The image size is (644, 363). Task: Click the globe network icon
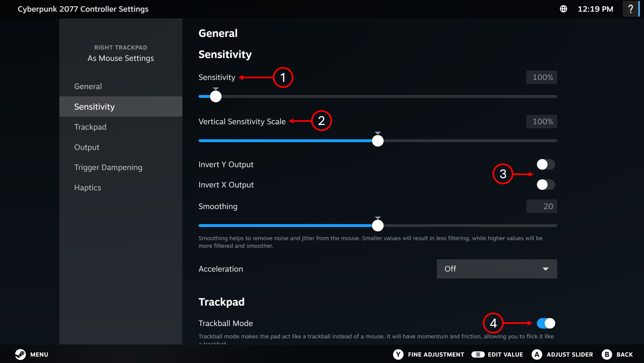coord(563,9)
